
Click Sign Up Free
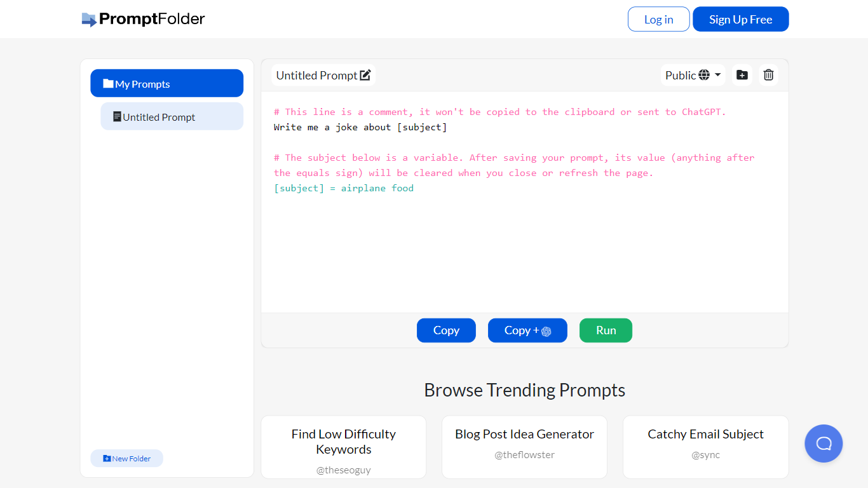coord(740,19)
